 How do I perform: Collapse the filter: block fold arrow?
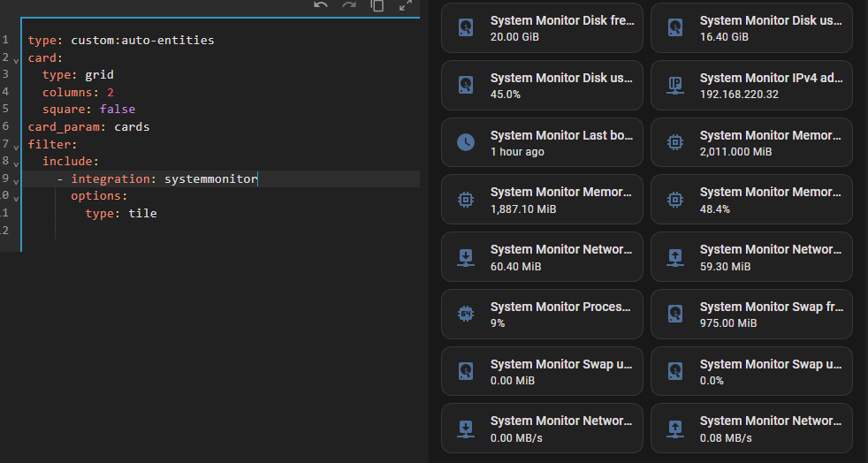click(16, 144)
